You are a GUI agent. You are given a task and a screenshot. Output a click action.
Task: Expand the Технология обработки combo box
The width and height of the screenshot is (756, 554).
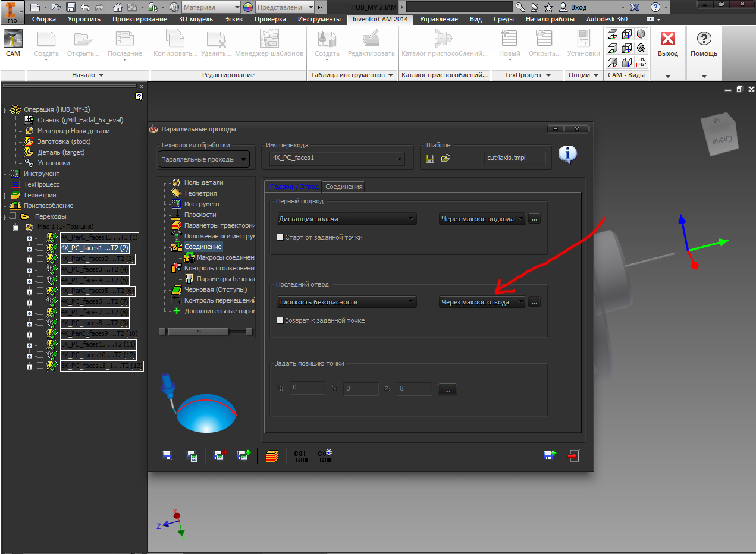tap(205, 159)
